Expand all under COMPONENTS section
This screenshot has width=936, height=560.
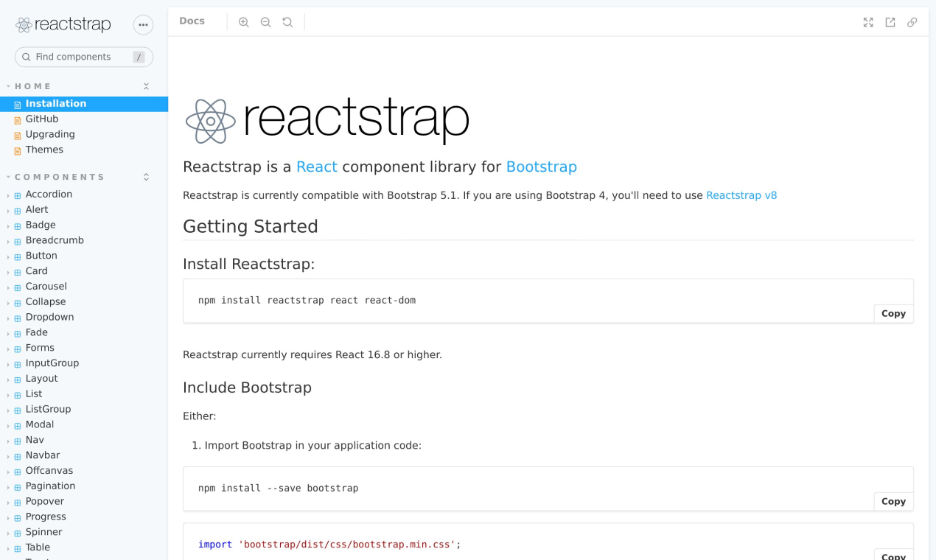pyautogui.click(x=146, y=177)
